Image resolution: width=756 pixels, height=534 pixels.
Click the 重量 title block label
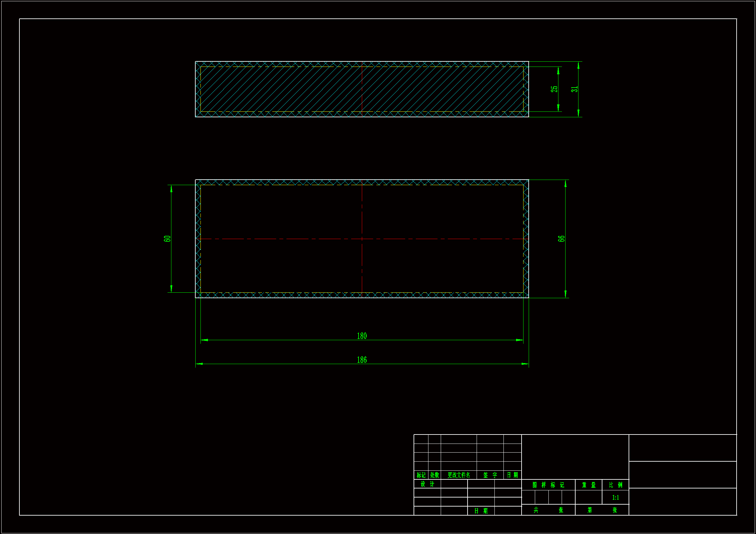pyautogui.click(x=589, y=485)
